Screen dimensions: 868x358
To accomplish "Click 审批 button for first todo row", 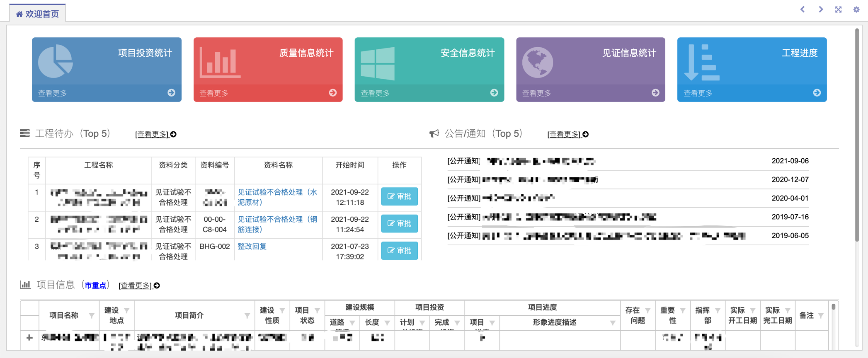I will (x=399, y=196).
